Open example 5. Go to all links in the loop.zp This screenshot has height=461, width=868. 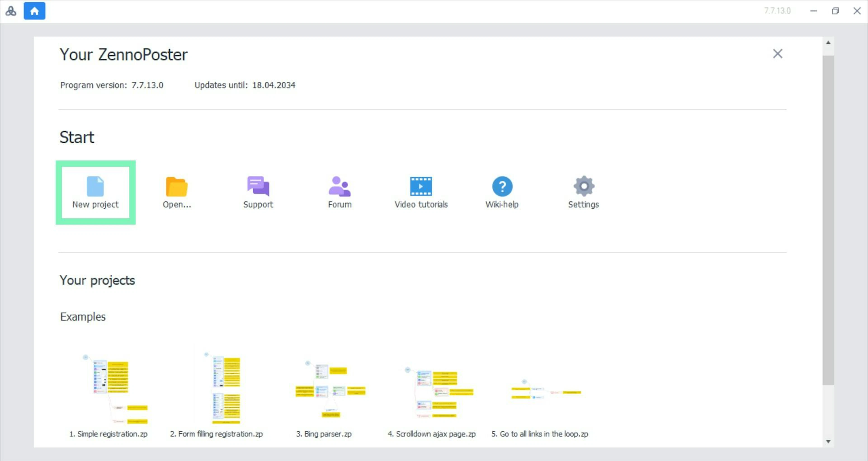coord(540,408)
